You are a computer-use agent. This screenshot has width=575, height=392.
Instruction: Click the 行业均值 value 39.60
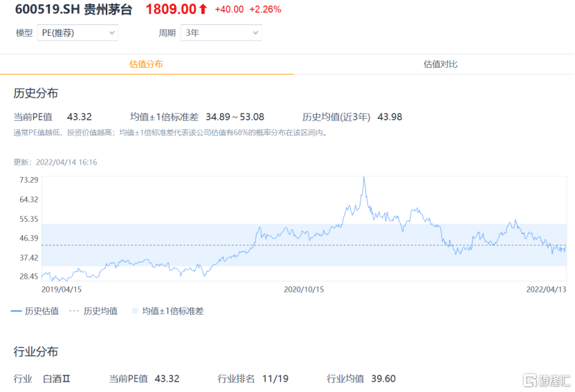[x=383, y=379]
